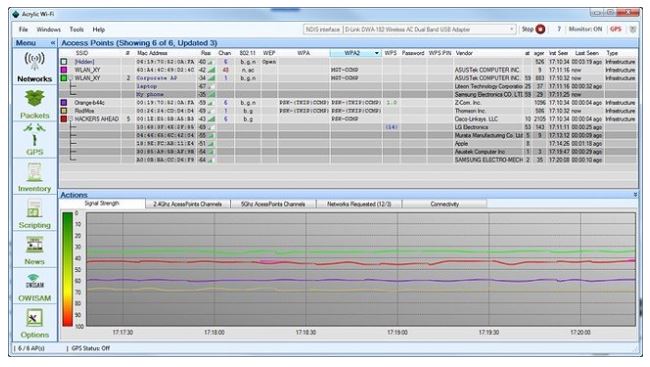Open the GPS satellite sidebar icon

tap(34, 139)
